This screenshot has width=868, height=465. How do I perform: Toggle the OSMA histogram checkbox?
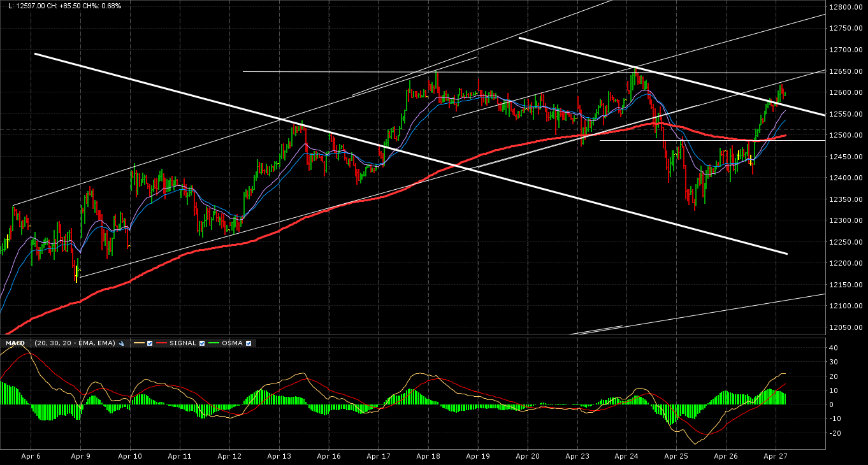coord(249,343)
